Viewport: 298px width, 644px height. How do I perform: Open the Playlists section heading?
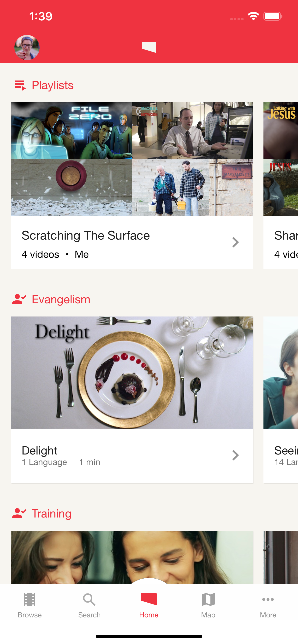[x=53, y=85]
